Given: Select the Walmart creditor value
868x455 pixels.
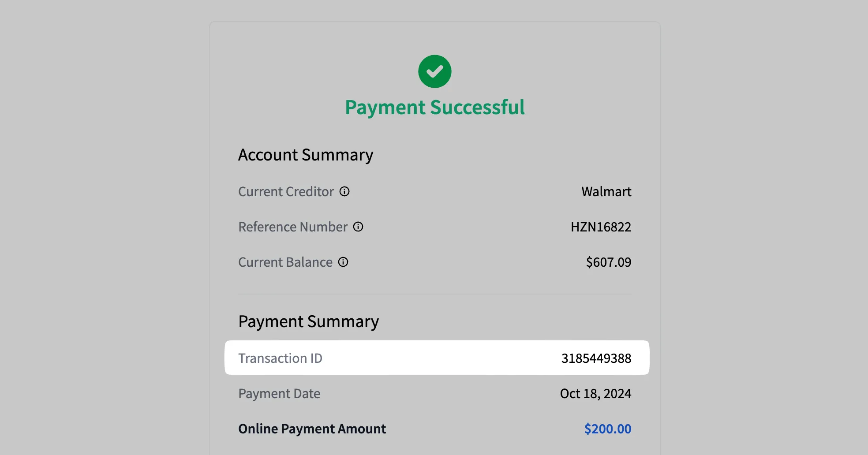Looking at the screenshot, I should [606, 192].
